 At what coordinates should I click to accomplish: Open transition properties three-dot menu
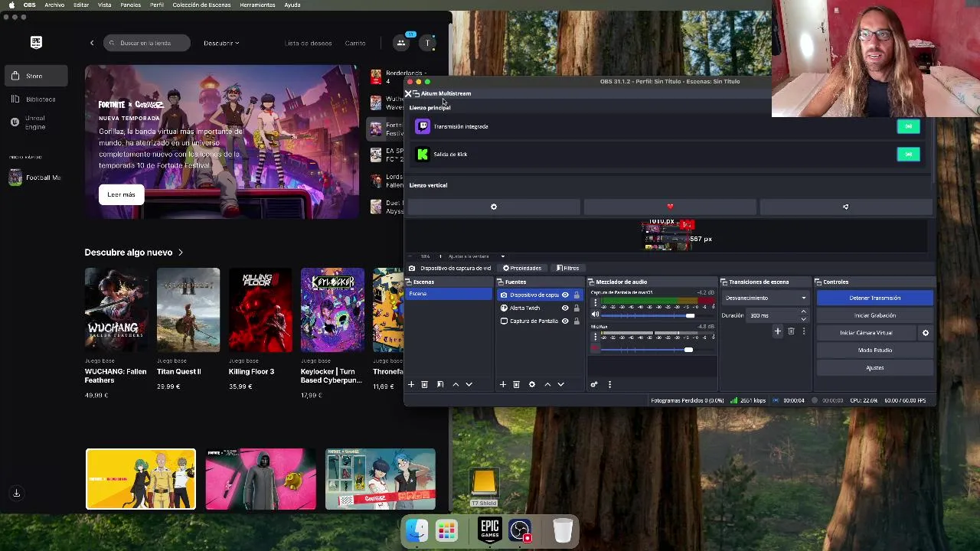(804, 331)
